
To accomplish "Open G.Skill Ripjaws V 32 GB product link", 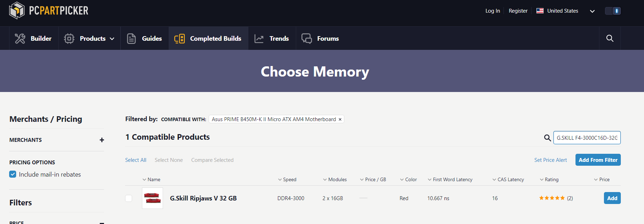I will [x=203, y=198].
